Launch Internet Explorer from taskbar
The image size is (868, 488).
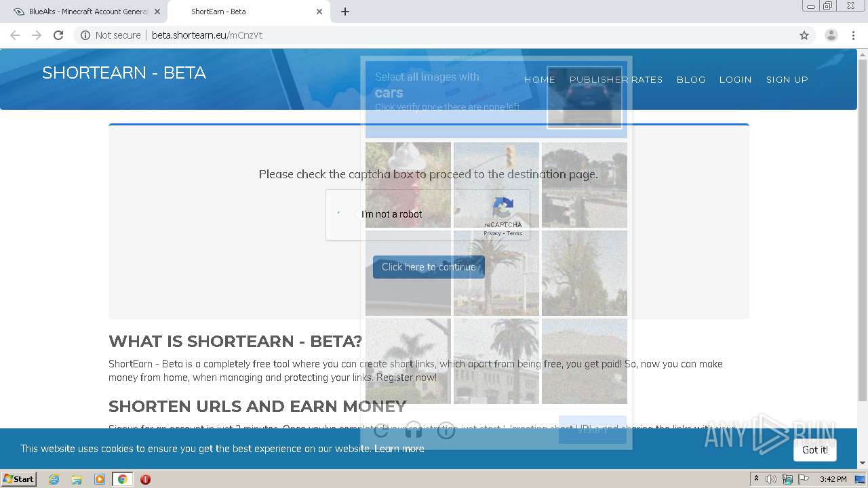tap(54, 479)
